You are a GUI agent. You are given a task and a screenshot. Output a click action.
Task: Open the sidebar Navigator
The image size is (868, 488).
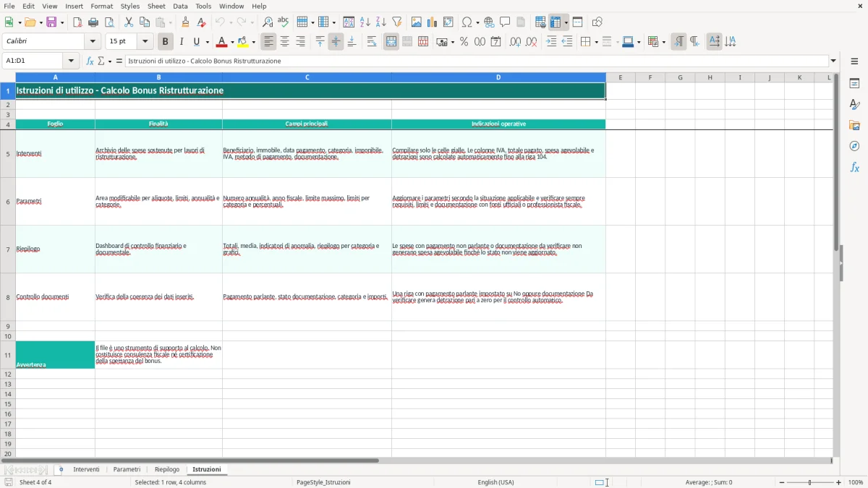point(854,146)
